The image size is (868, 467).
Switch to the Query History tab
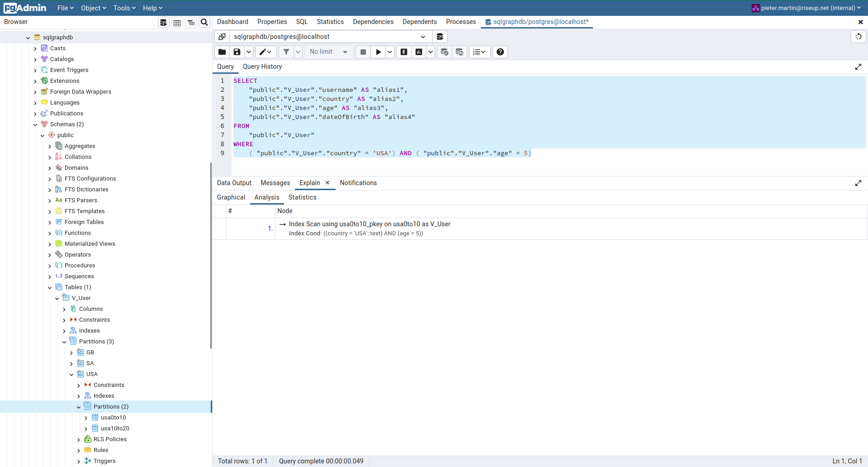tap(262, 67)
